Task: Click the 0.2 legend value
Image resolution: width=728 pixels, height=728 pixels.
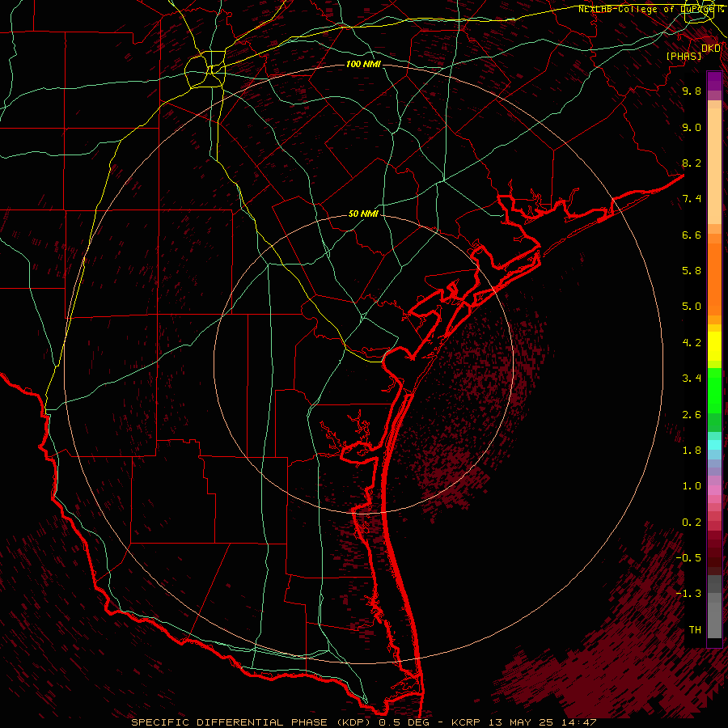Action: tap(692, 523)
